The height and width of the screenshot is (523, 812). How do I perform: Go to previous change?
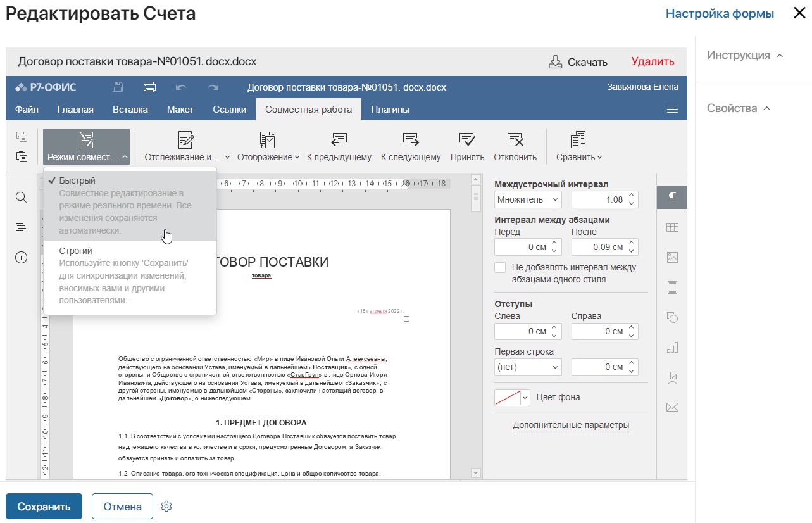point(339,147)
